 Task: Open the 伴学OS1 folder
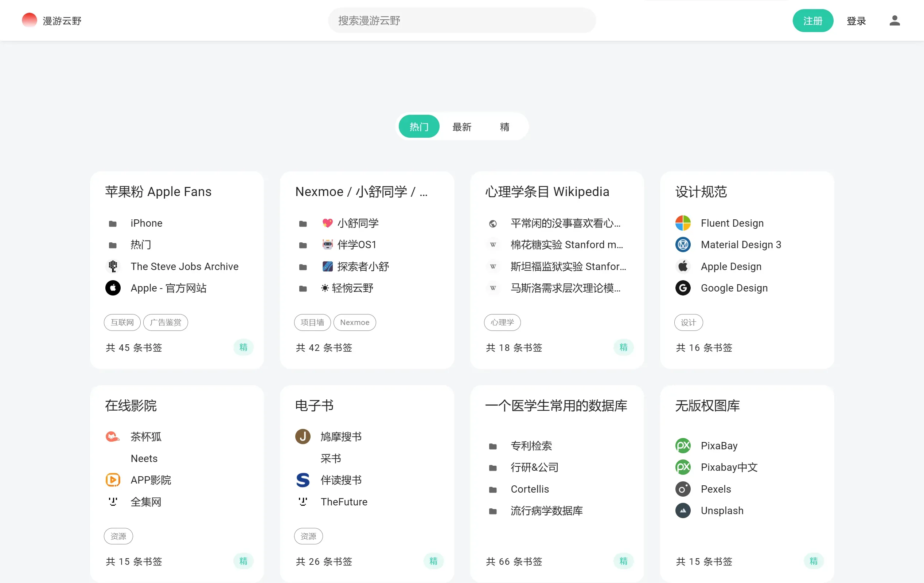pyautogui.click(x=303, y=245)
